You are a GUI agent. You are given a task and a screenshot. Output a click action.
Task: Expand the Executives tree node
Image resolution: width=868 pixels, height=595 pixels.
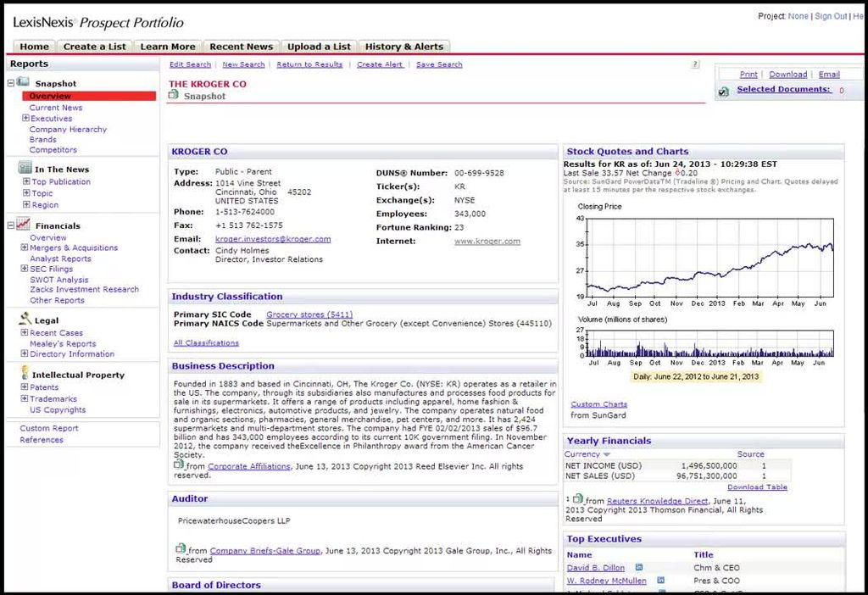(25, 119)
